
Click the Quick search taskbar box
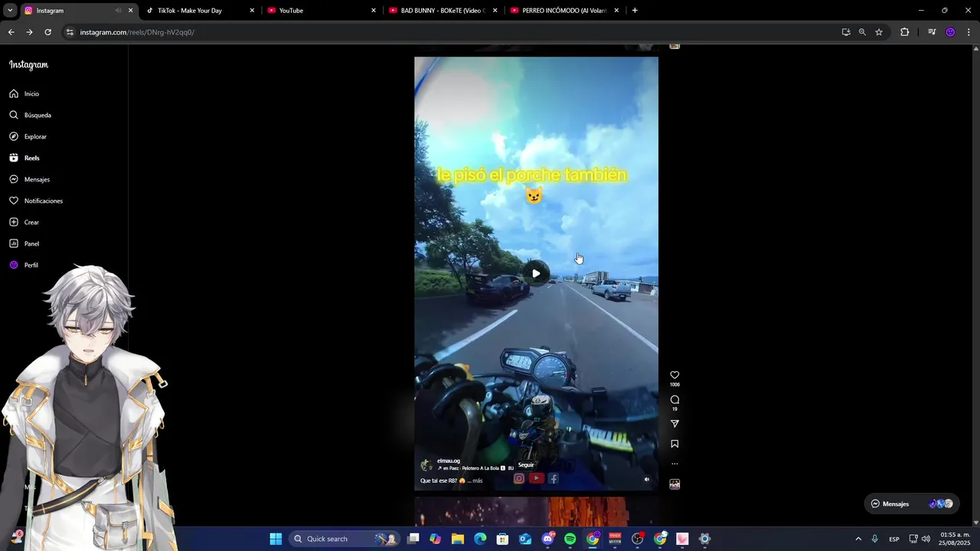[345, 539]
